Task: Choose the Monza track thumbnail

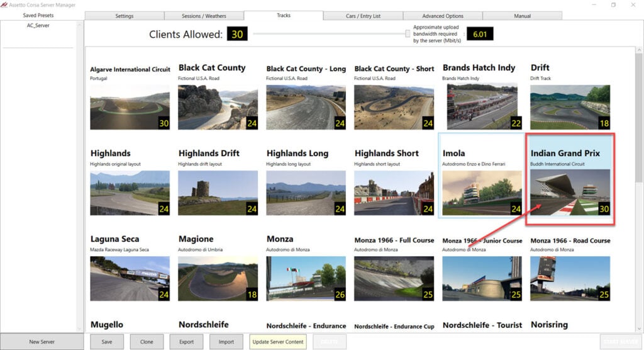Action: (306, 278)
